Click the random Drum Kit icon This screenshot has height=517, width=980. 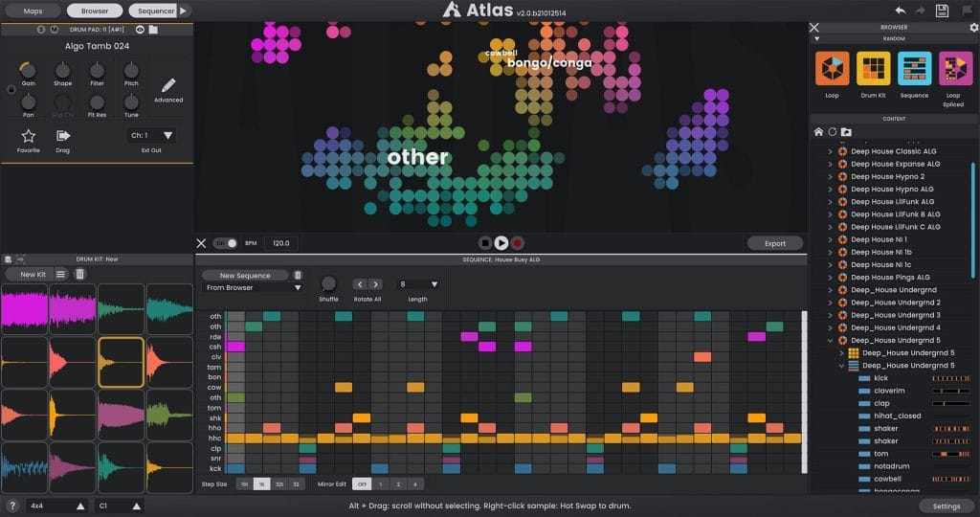click(x=873, y=70)
